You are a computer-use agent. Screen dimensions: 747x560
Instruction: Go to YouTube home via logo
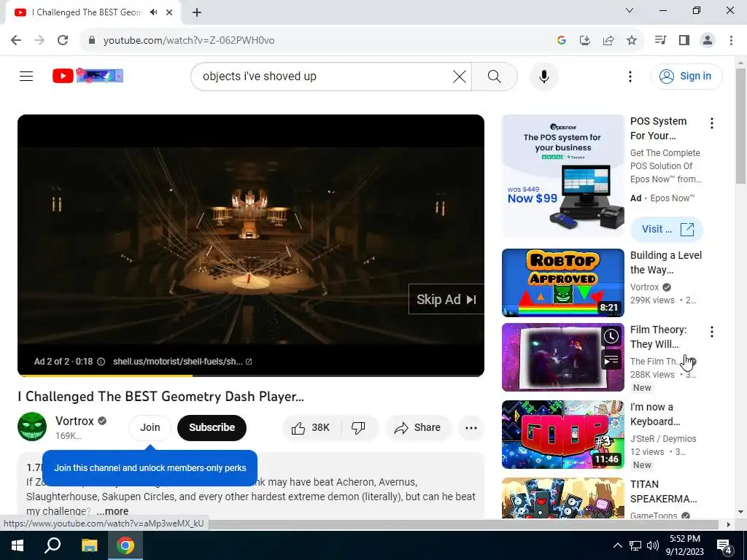[88, 76]
